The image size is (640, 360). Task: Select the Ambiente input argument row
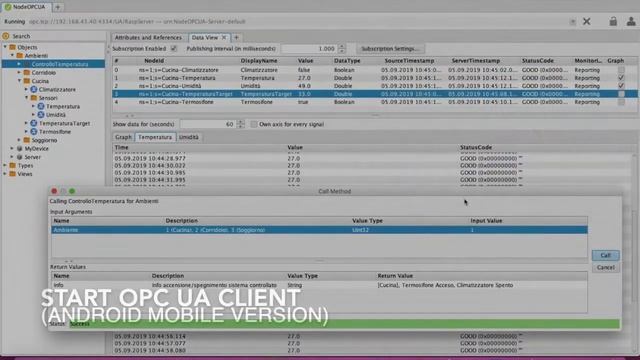pos(320,230)
